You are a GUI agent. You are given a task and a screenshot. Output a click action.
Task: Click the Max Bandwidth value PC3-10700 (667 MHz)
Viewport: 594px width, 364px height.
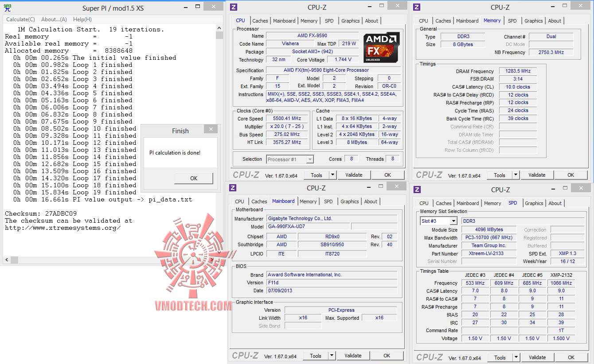pos(489,238)
